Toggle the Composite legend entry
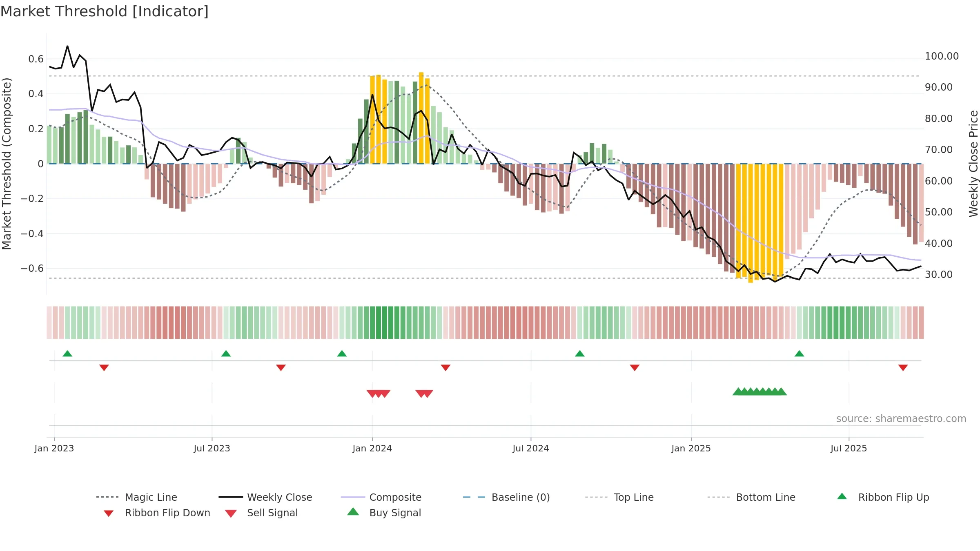The width and height of the screenshot is (980, 551). [x=381, y=497]
